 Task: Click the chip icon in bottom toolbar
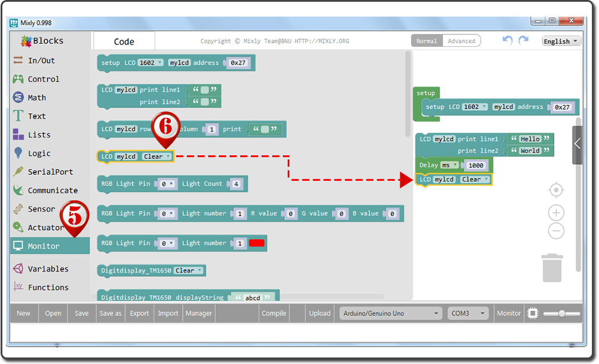pyautogui.click(x=533, y=313)
